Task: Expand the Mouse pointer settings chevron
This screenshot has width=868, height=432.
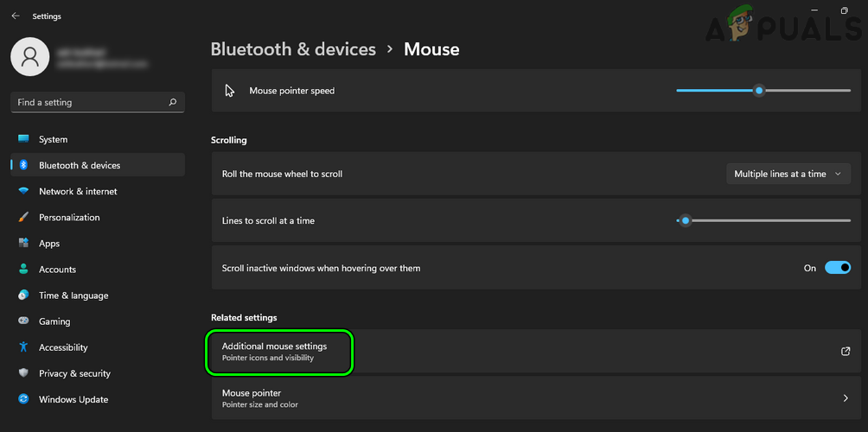Action: click(x=846, y=398)
